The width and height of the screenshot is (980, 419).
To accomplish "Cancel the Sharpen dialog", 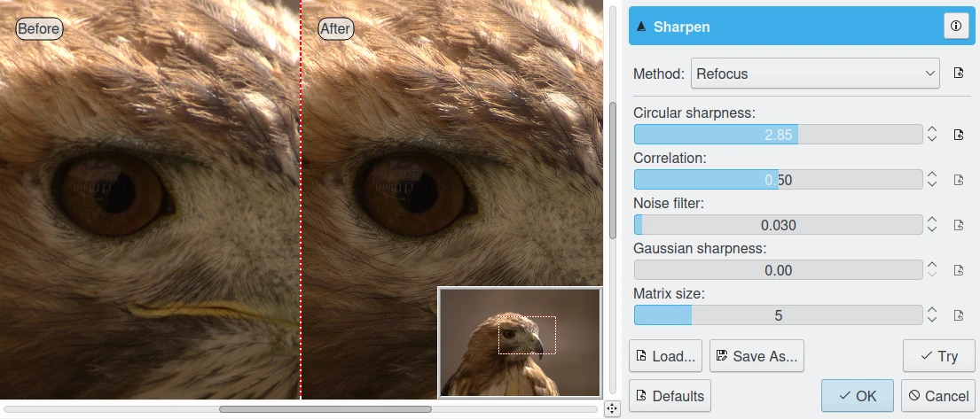I will pyautogui.click(x=937, y=396).
